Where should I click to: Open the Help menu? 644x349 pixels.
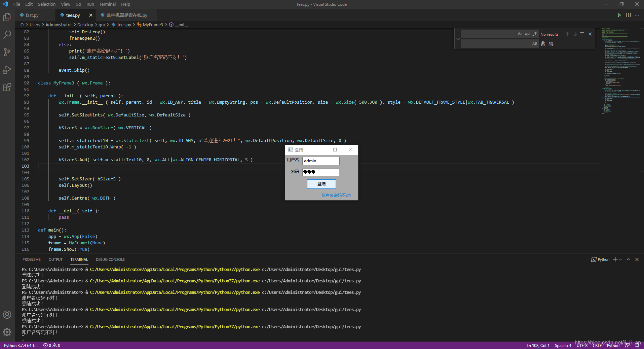point(125,4)
